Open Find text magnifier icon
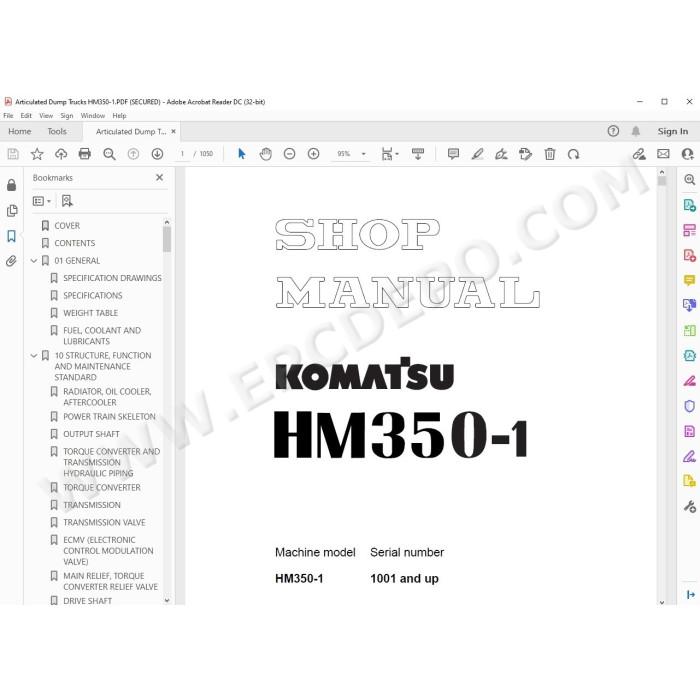The image size is (700, 700). (109, 154)
